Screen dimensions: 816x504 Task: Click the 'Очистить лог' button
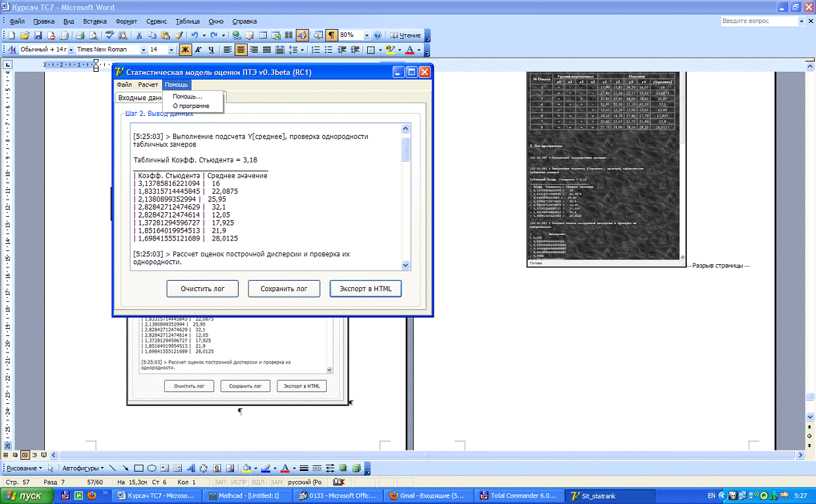201,289
